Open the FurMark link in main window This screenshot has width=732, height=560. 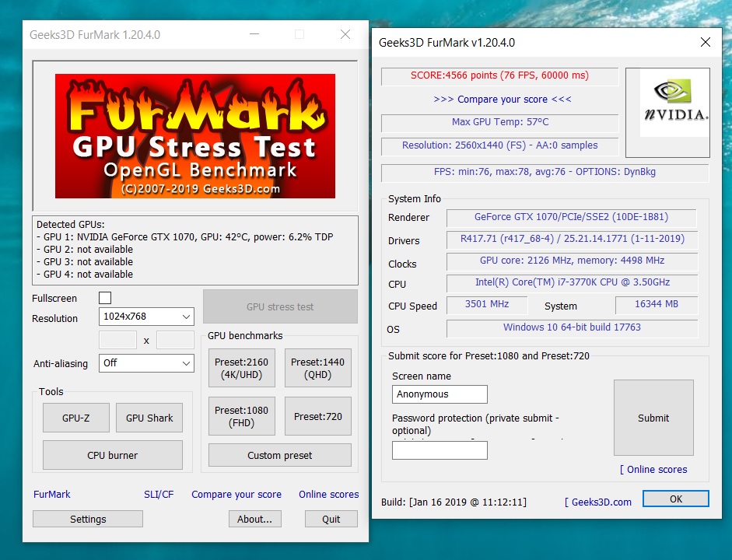click(52, 494)
